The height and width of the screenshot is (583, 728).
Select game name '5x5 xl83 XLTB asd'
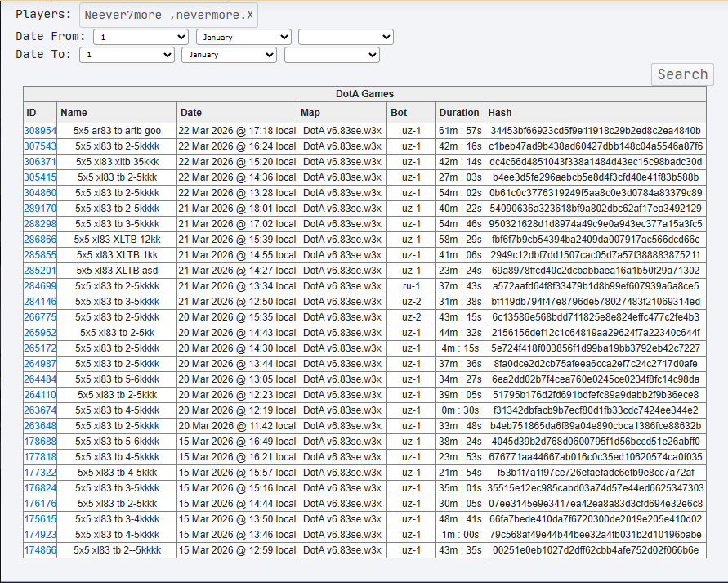117,271
